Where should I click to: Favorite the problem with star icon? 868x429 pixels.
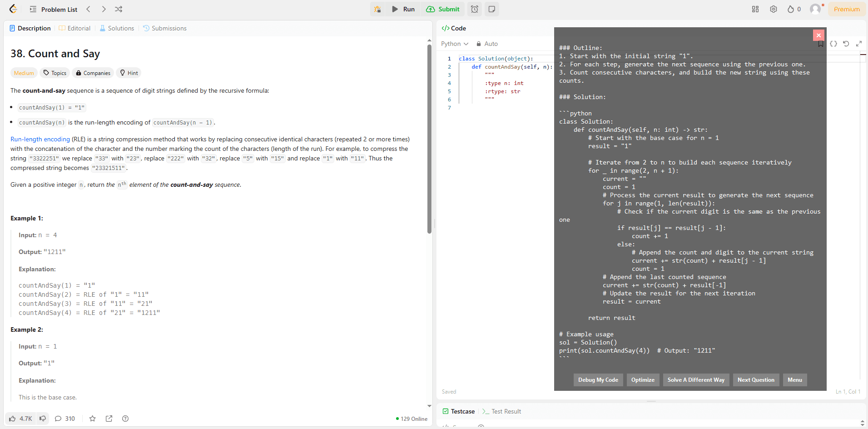93,419
